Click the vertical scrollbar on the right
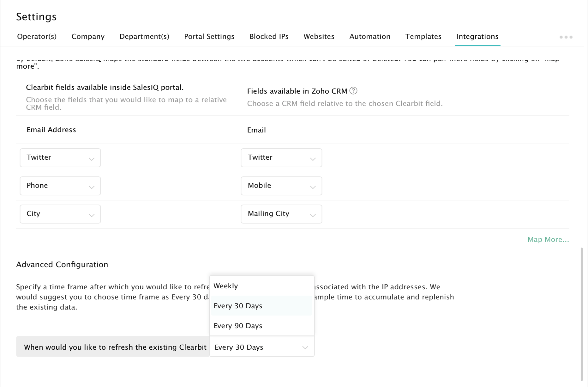This screenshot has height=387, width=588. pyautogui.click(x=581, y=313)
